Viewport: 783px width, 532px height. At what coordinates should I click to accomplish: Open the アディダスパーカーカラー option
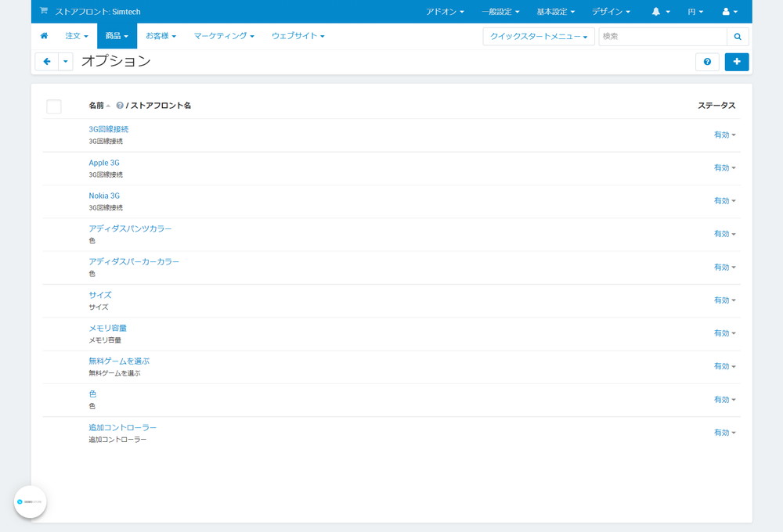point(134,261)
